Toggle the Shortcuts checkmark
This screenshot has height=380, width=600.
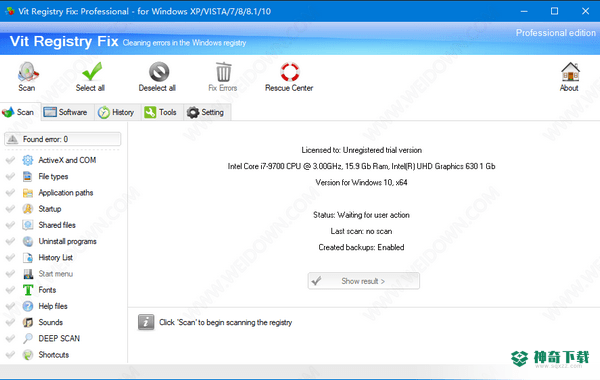pyautogui.click(x=10, y=355)
